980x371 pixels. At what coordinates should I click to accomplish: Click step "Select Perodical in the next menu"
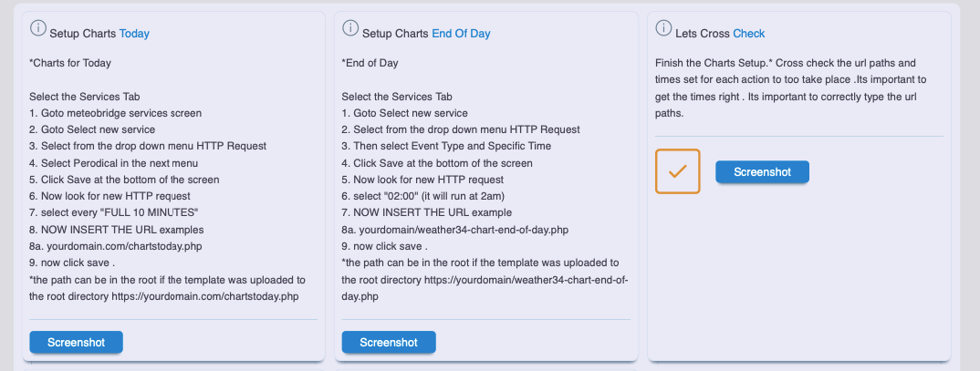pyautogui.click(x=113, y=163)
